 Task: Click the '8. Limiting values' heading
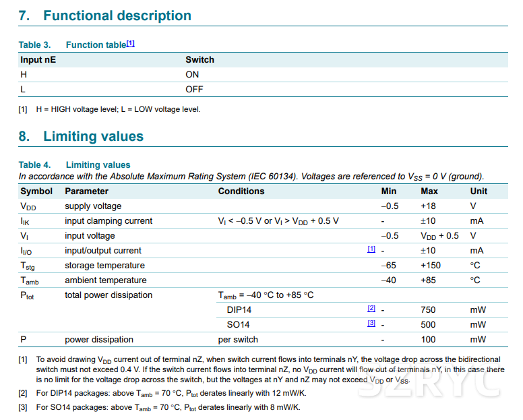point(81,136)
